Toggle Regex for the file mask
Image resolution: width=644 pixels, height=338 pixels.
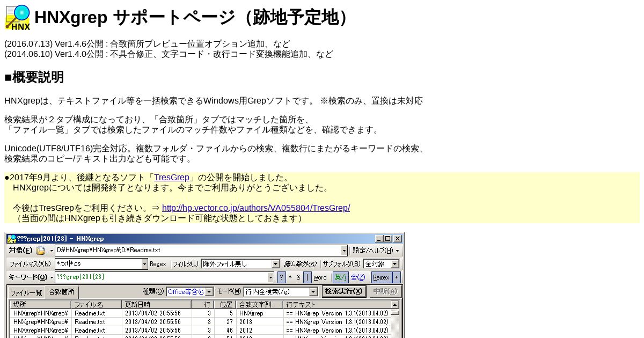coord(158,264)
